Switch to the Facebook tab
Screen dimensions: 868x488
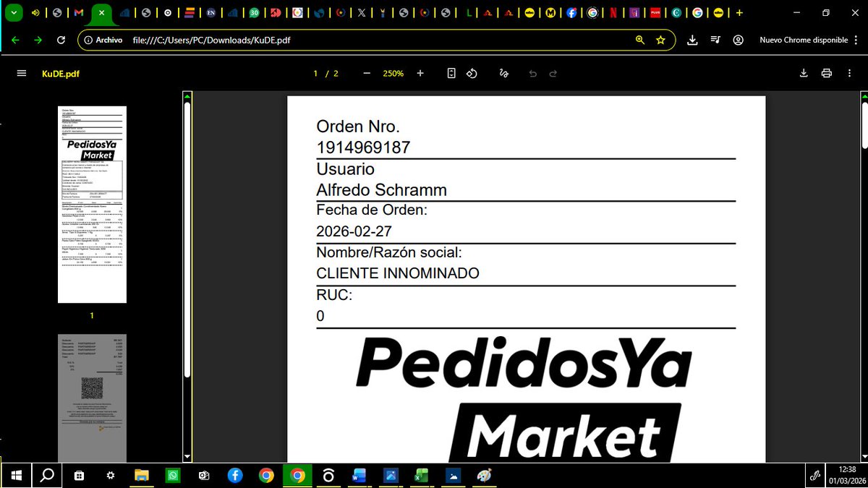pos(571,12)
